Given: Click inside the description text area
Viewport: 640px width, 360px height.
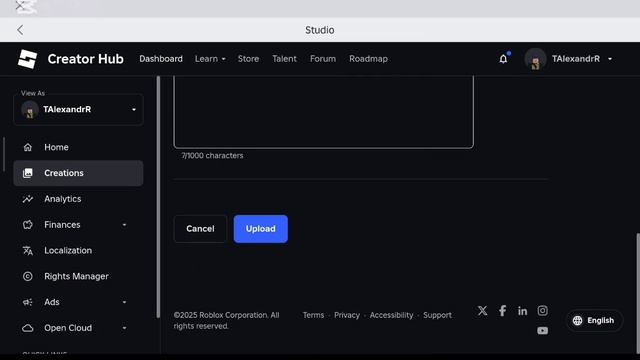Looking at the screenshot, I should click(x=323, y=112).
